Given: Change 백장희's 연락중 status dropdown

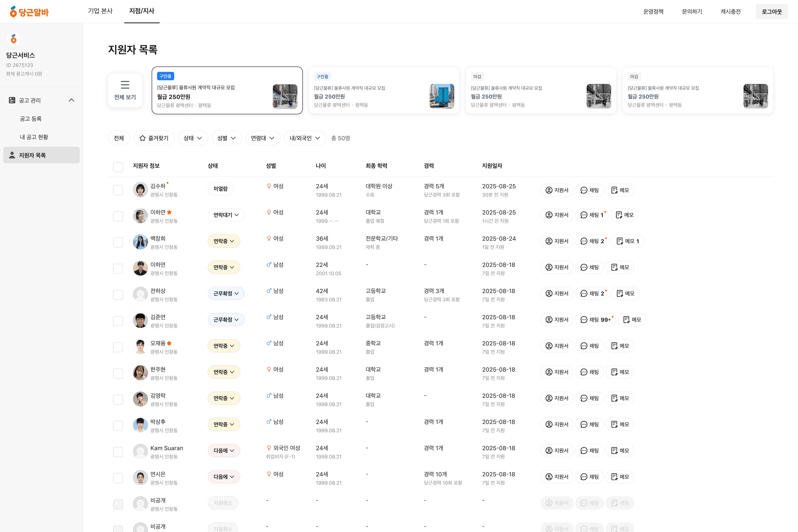Looking at the screenshot, I should pos(224,241).
